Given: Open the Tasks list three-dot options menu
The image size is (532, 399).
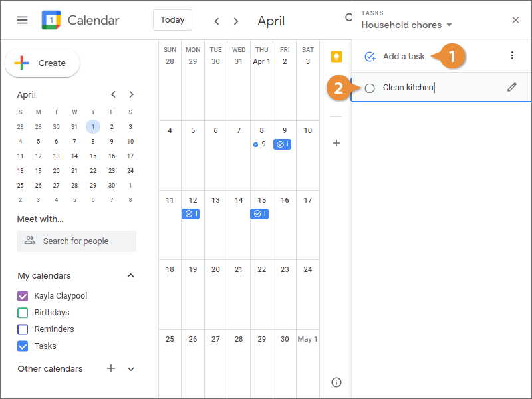Looking at the screenshot, I should click(512, 56).
